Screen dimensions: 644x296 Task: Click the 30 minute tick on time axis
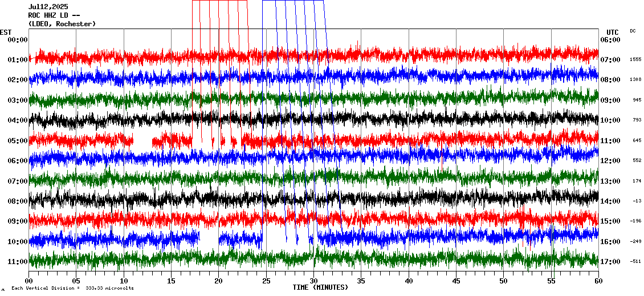click(x=313, y=281)
